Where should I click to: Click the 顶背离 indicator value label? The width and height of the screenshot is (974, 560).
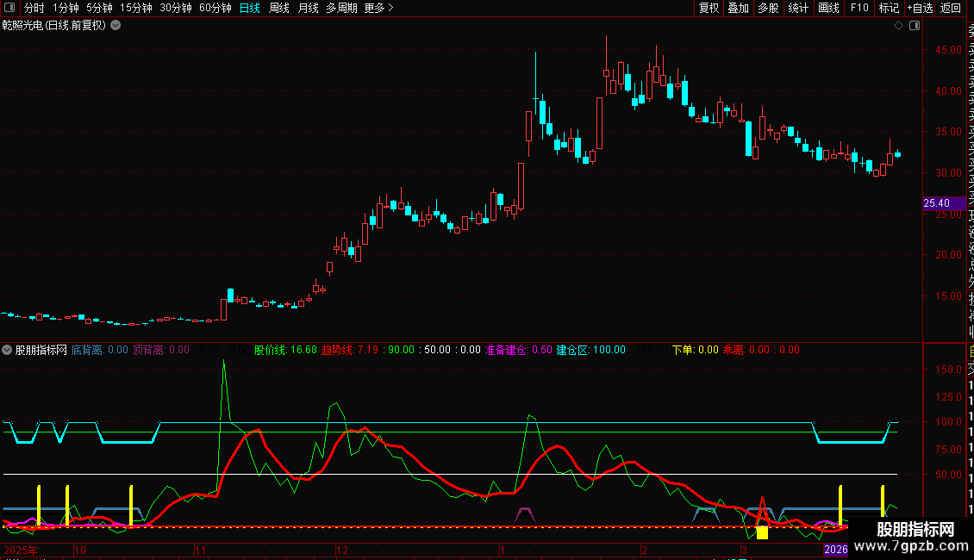161,350
